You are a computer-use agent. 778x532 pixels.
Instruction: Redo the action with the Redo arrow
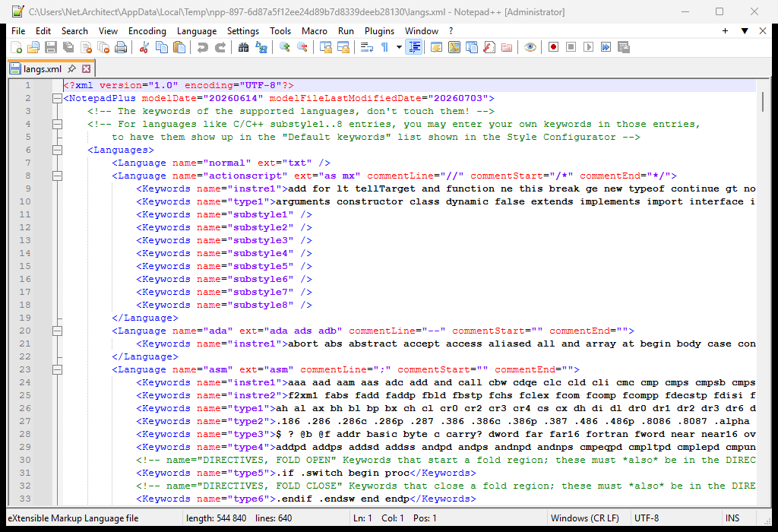[220, 47]
